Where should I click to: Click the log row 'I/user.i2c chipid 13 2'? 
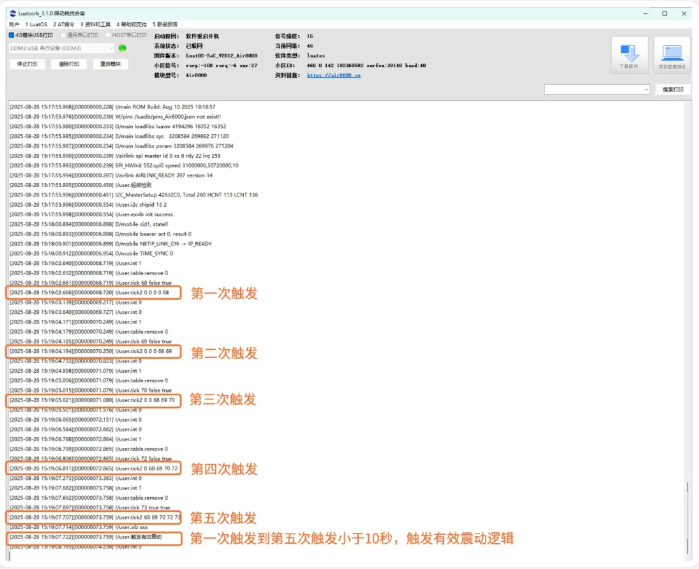tap(88, 205)
